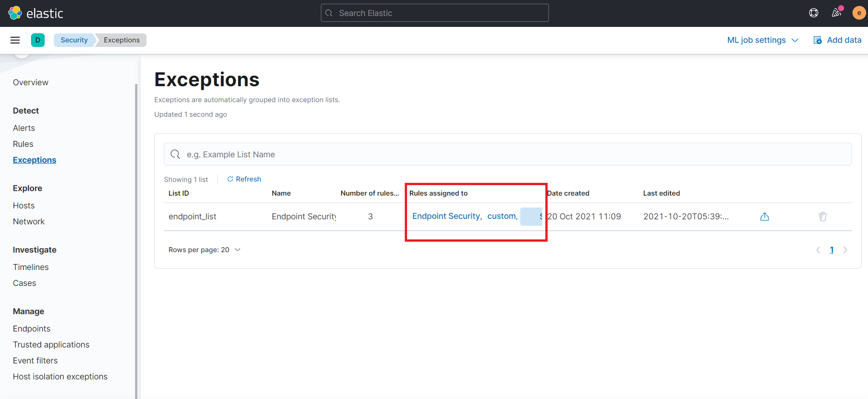
Task: Open Cases in sidebar
Action: (24, 283)
